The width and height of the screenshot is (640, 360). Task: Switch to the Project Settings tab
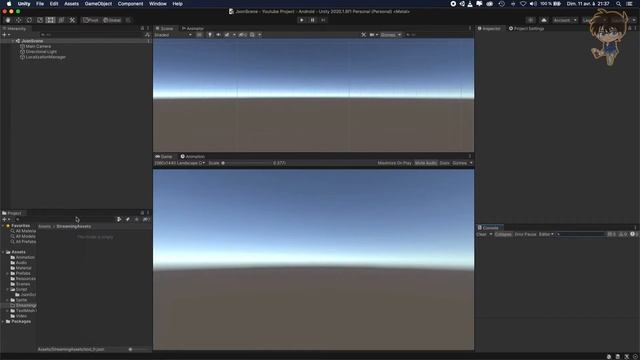[x=526, y=29]
